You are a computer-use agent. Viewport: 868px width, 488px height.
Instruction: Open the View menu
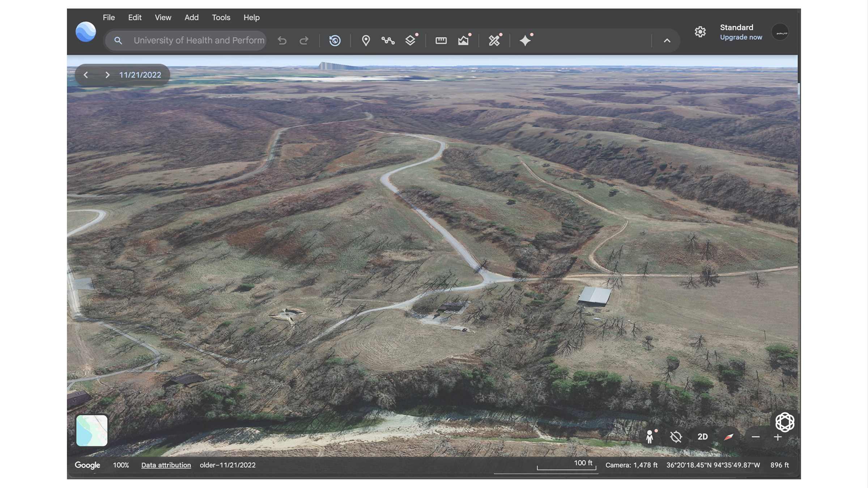(163, 17)
